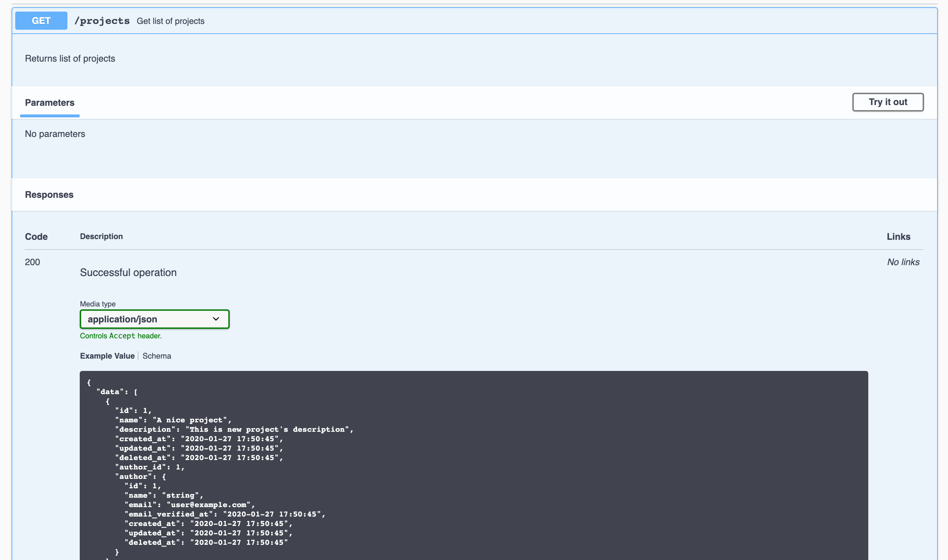Click the 'No parameters' text
This screenshot has height=560, width=948.
[55, 134]
